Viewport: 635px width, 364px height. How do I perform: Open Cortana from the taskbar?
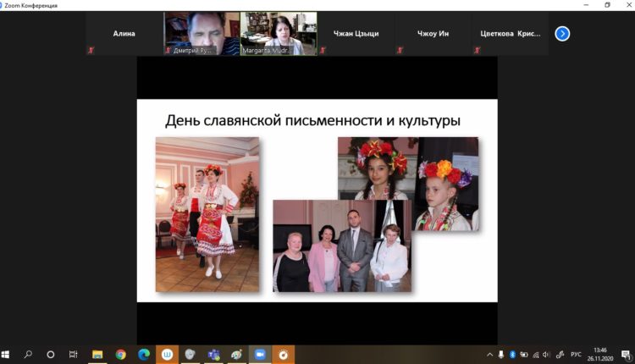(51, 355)
